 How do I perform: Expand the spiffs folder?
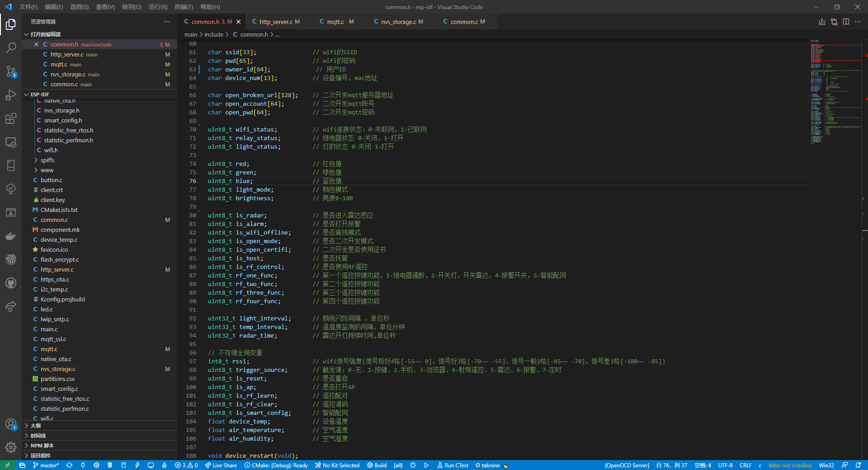click(x=47, y=160)
